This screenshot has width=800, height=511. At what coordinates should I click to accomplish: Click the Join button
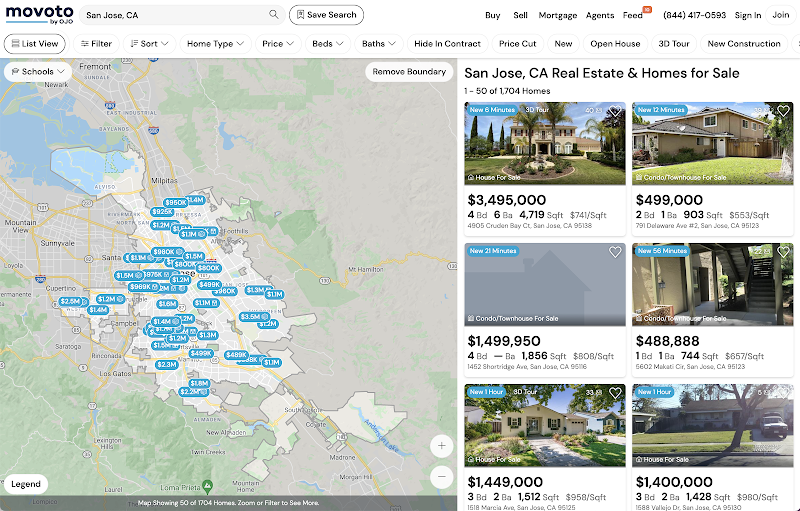point(781,15)
